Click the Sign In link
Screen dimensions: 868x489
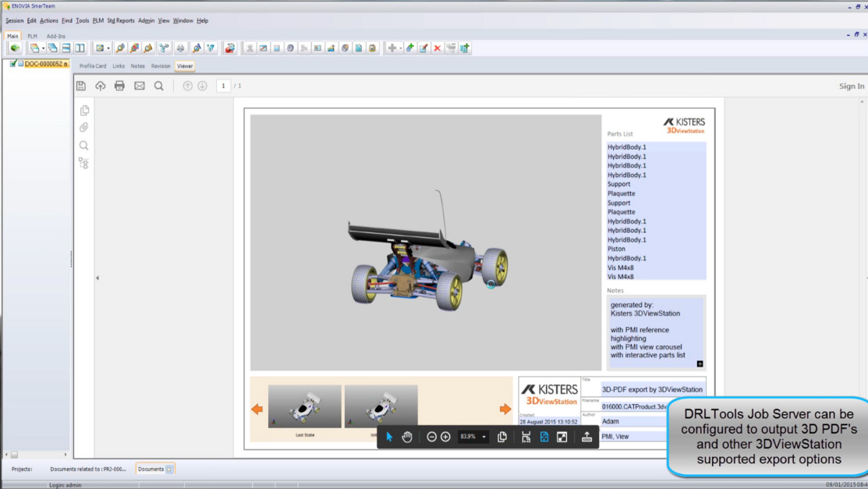852,86
